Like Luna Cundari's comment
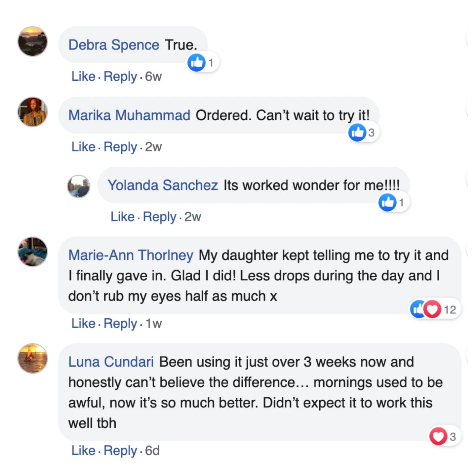The height and width of the screenshot is (476, 476). point(83,451)
